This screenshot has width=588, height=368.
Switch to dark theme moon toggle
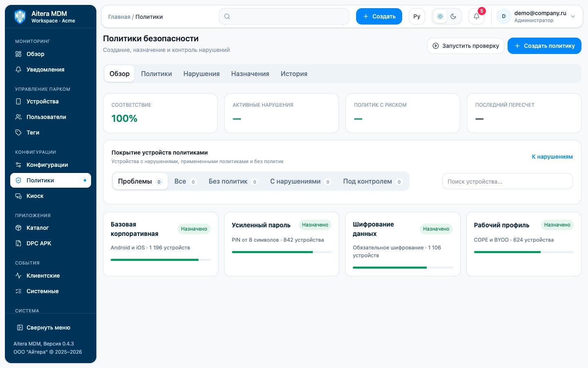coord(453,16)
